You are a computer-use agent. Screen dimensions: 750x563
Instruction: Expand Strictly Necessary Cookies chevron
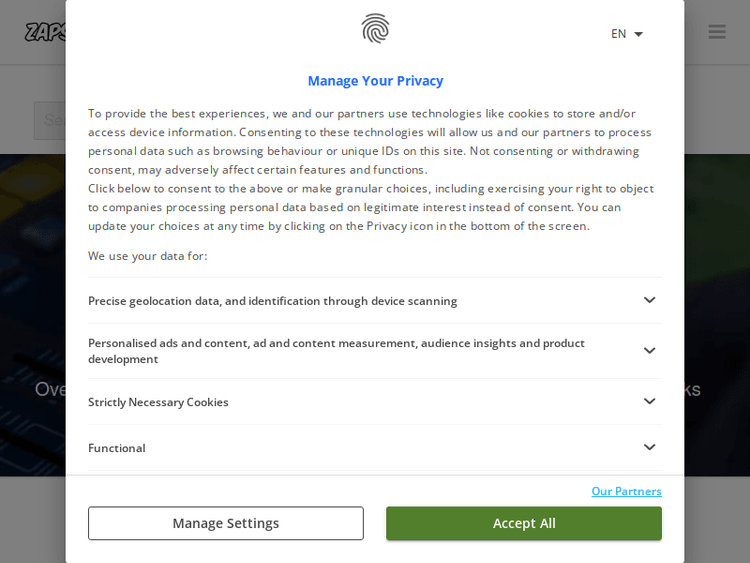coord(649,401)
